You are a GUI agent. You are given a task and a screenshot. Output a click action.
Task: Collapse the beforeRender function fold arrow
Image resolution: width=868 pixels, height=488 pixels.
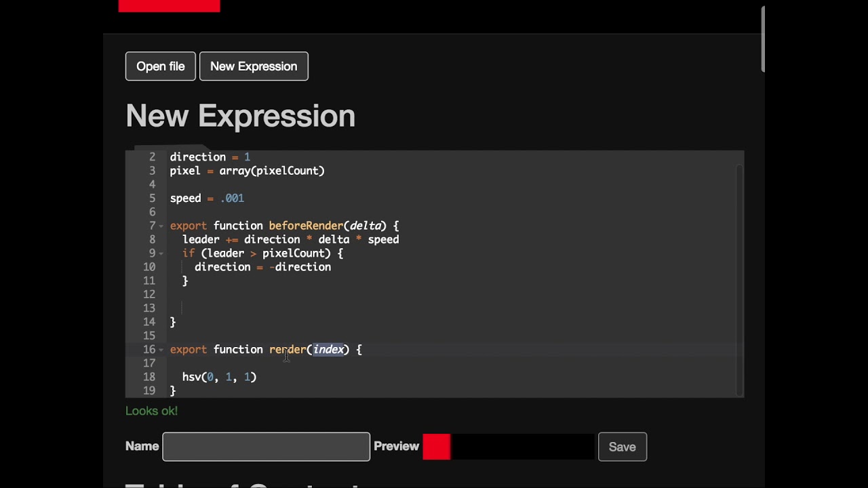click(161, 226)
